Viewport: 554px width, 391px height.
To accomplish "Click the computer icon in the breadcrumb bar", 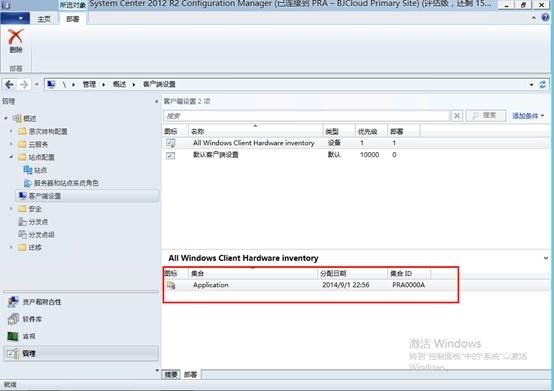I will click(51, 84).
